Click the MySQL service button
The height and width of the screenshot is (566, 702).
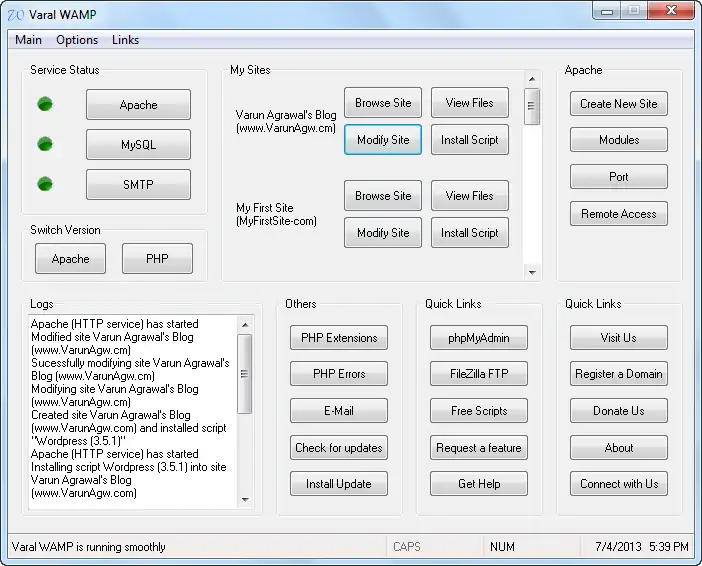pos(138,145)
